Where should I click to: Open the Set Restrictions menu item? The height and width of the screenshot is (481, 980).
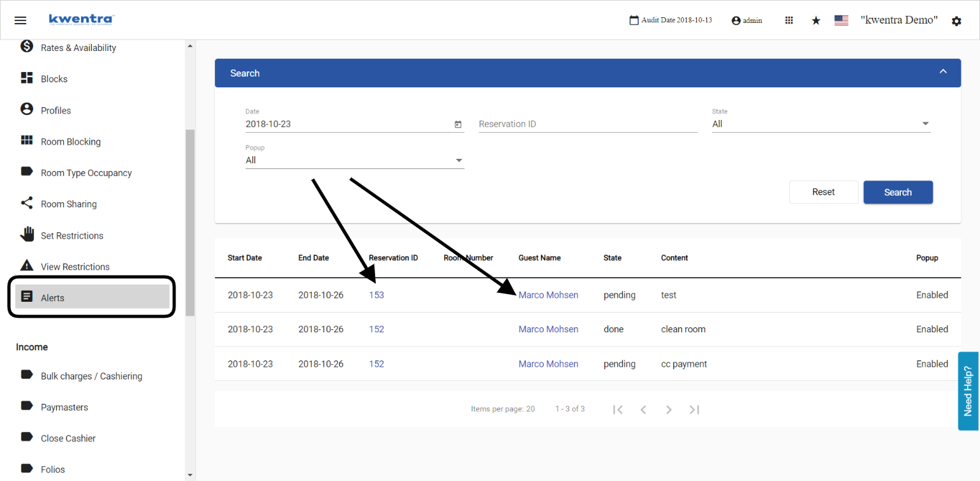pos(72,235)
